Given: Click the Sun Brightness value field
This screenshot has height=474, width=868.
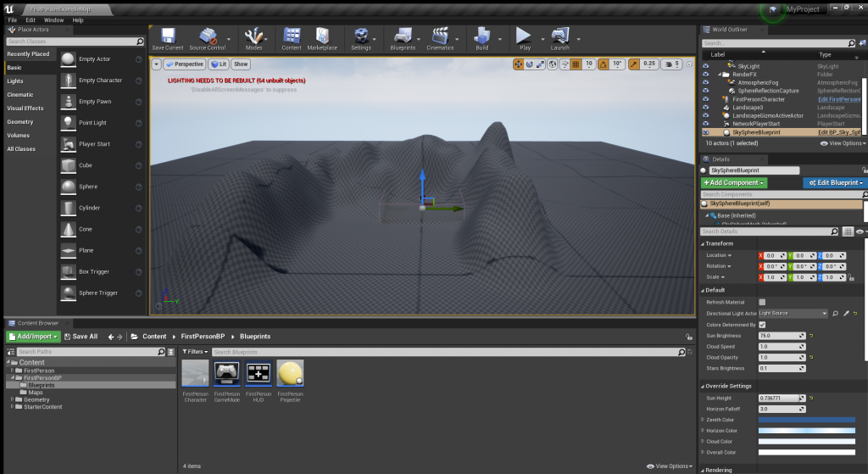Looking at the screenshot, I should click(x=782, y=336).
